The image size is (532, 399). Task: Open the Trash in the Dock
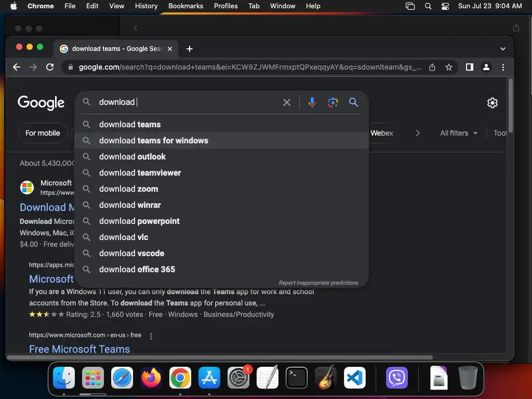468,378
